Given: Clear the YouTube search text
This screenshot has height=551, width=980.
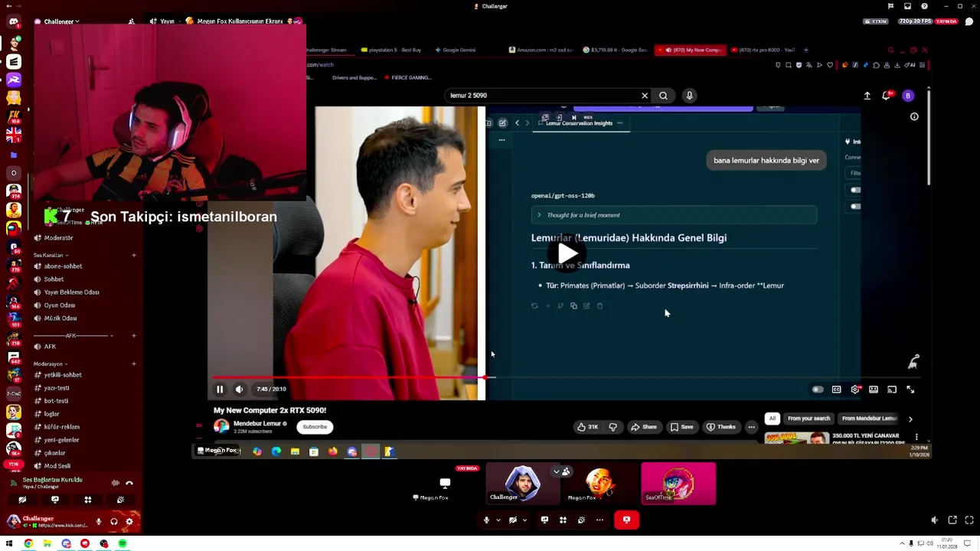Looking at the screenshot, I should point(645,96).
